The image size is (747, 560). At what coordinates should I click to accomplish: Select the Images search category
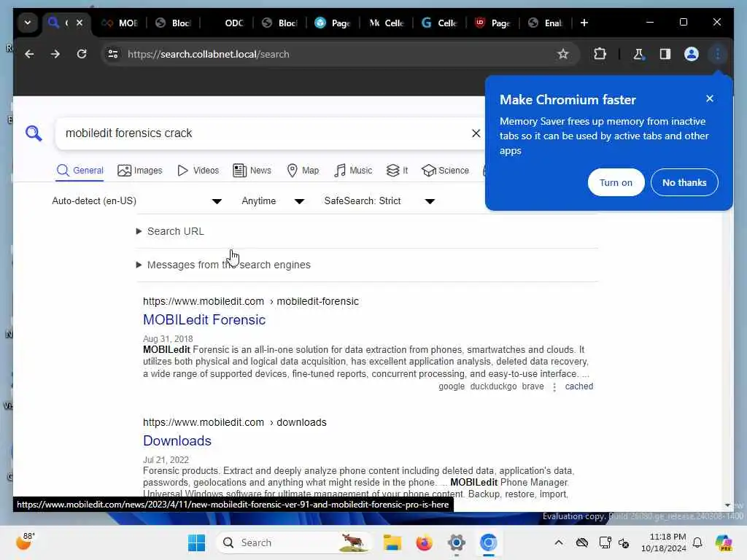[139, 171]
